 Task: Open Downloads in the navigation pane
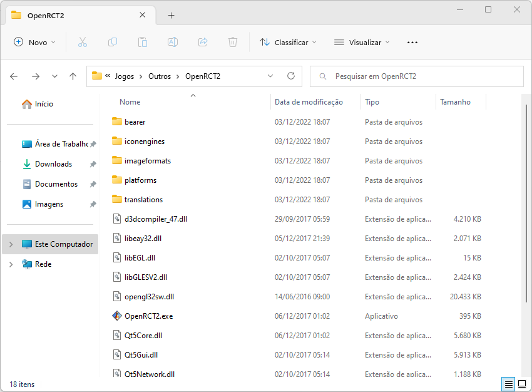(x=53, y=164)
